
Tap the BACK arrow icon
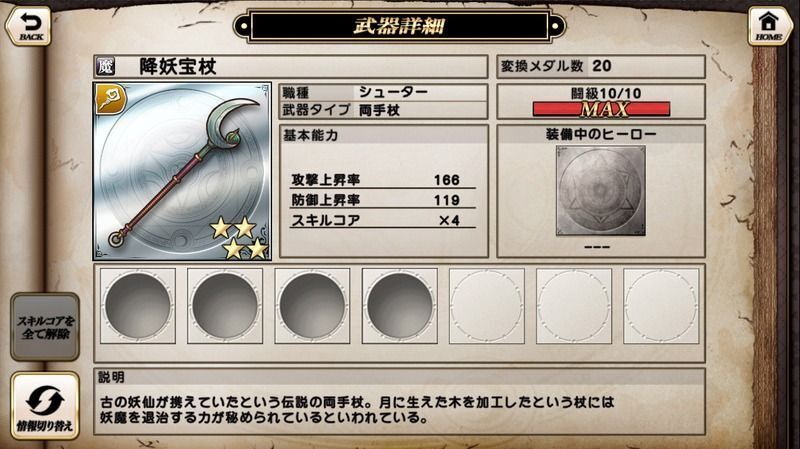(x=28, y=26)
